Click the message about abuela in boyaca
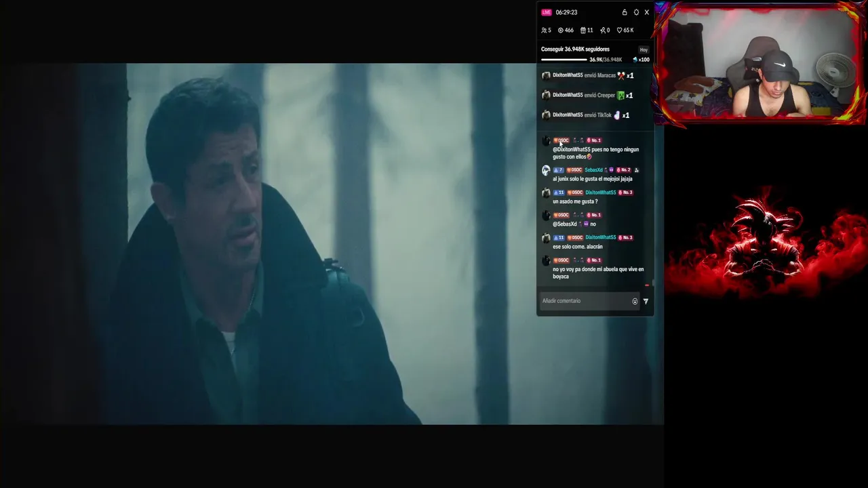 point(598,272)
